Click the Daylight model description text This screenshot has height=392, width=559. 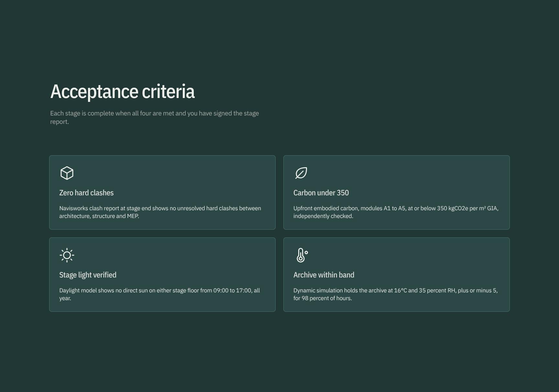point(159,294)
